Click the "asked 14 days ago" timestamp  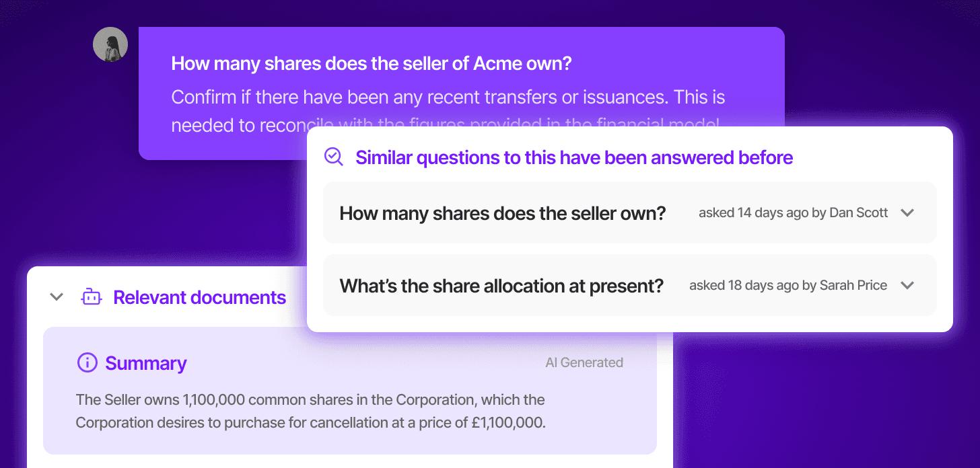[x=753, y=212]
